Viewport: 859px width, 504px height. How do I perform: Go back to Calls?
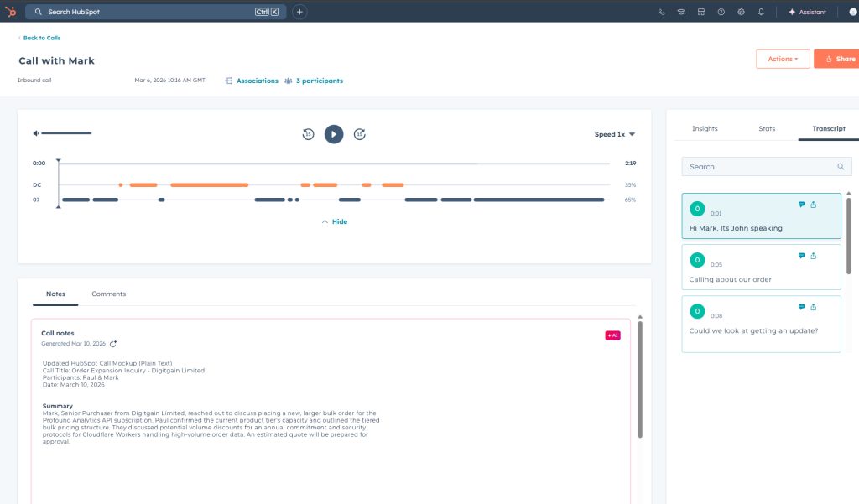click(39, 38)
